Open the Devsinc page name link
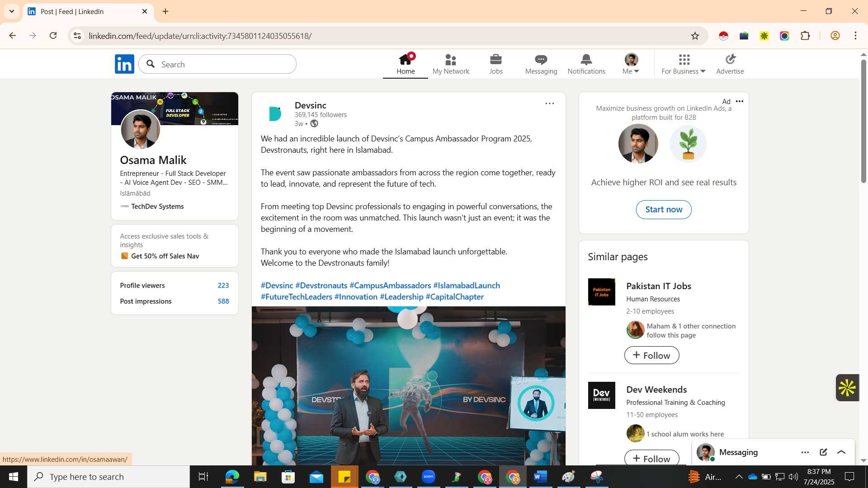 coord(310,105)
